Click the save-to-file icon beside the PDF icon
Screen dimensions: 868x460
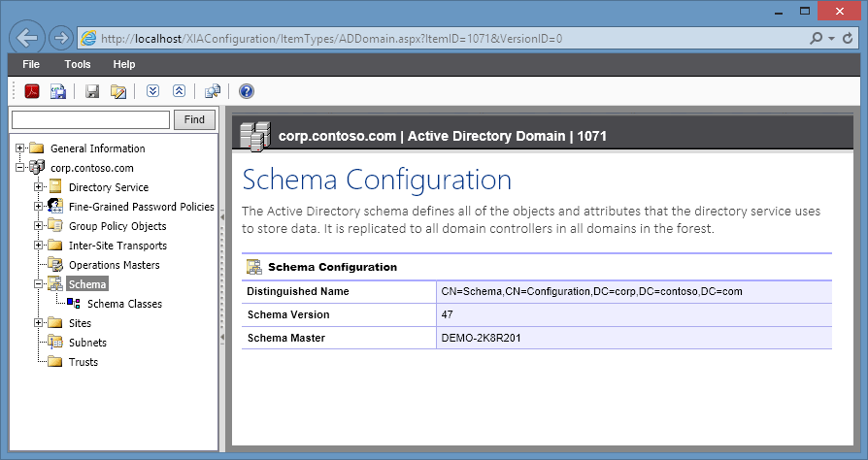coord(58,91)
